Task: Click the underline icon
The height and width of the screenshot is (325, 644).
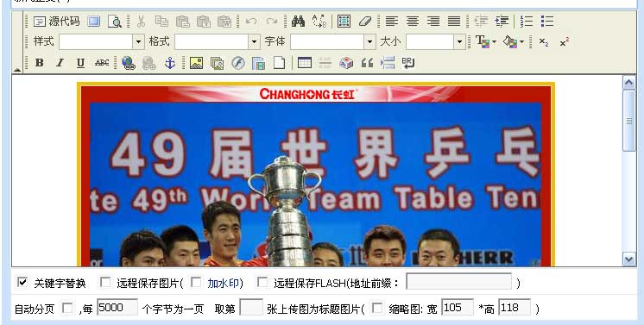Action: tap(80, 63)
